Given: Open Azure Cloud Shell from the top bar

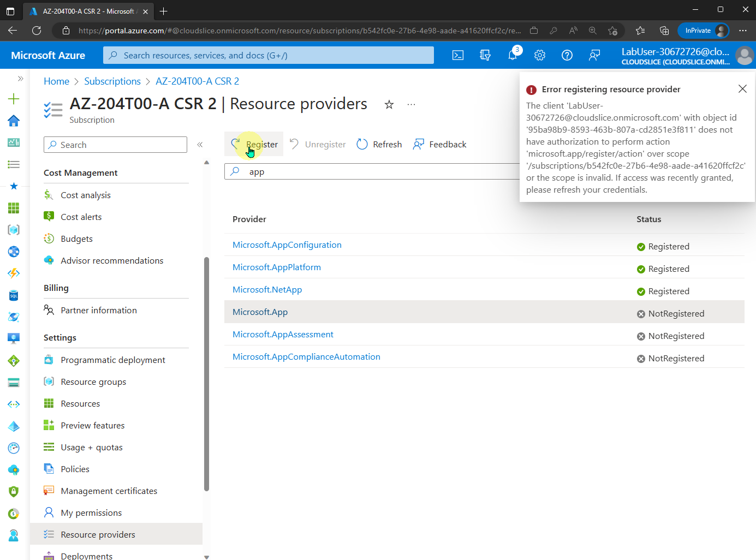Looking at the screenshot, I should pos(457,55).
